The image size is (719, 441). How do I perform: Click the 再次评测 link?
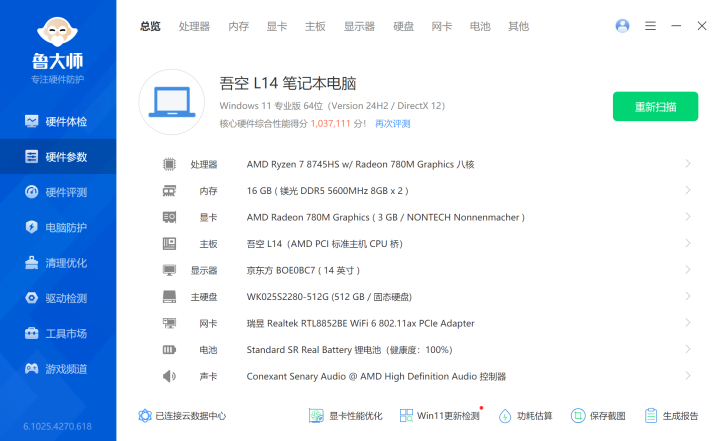393,124
